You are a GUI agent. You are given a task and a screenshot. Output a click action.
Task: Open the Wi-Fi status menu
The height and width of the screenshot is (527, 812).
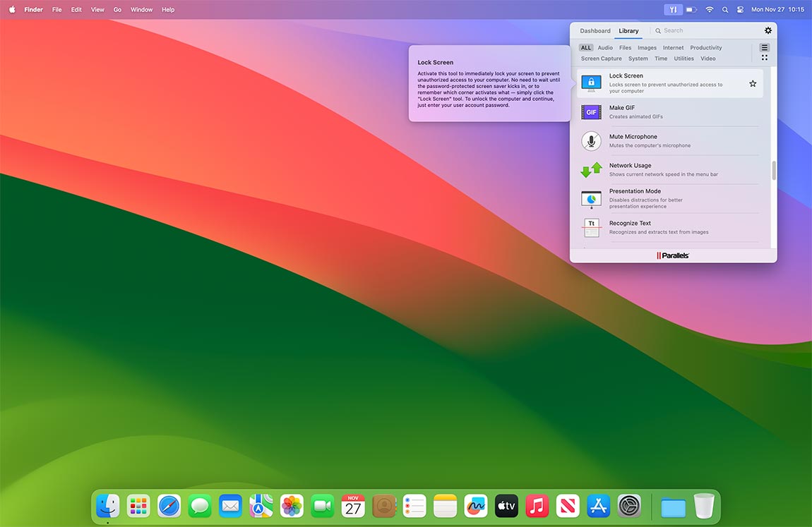pos(709,10)
